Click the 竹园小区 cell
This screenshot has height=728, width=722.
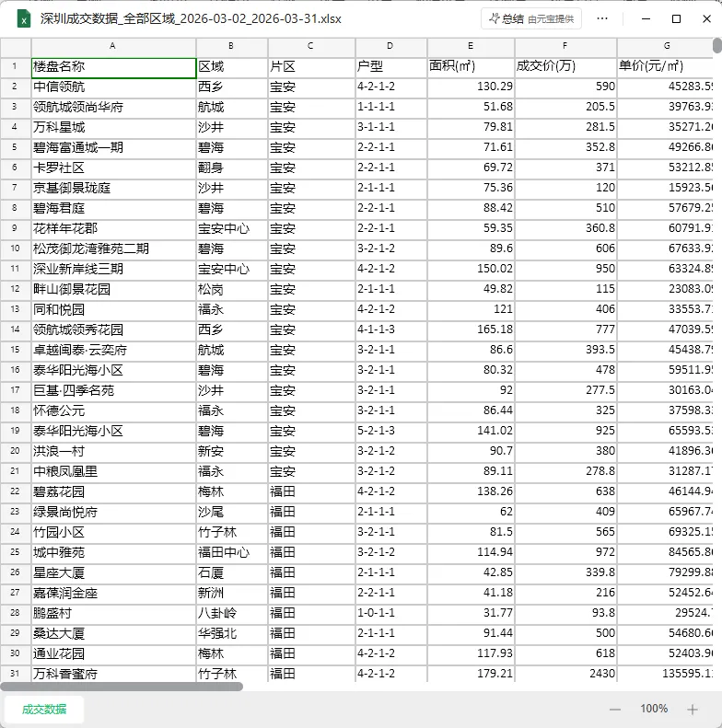pos(113,532)
